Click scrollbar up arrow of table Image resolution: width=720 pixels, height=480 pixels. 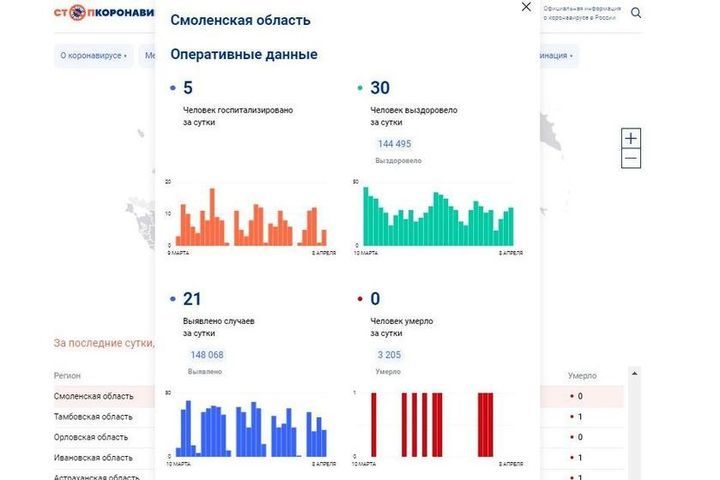[630, 373]
